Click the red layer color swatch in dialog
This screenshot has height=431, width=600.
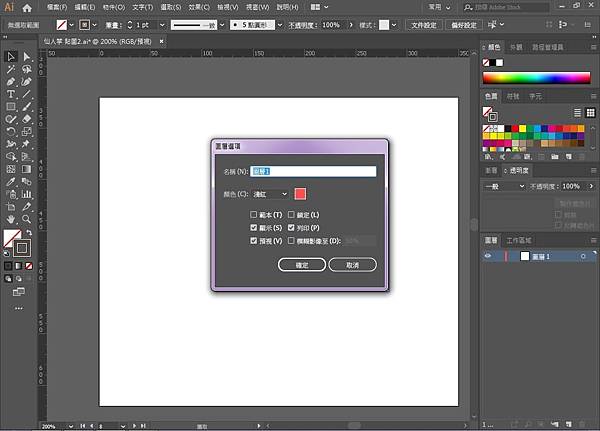(x=300, y=194)
